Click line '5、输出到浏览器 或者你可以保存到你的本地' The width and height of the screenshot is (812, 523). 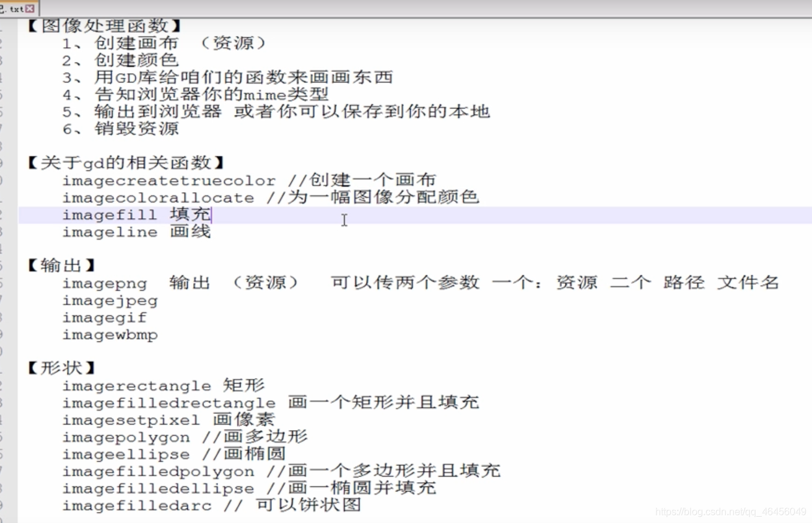click(x=276, y=112)
